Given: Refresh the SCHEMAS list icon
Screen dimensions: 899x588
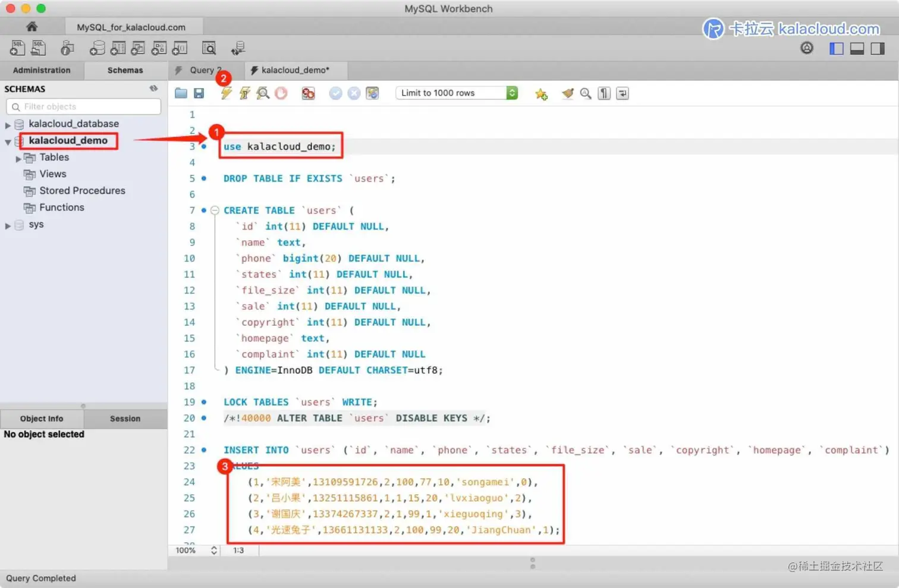Looking at the screenshot, I should click(153, 89).
